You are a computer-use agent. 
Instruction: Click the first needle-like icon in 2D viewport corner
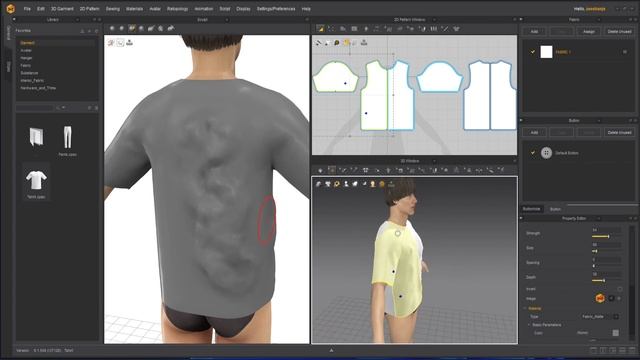pos(319,42)
